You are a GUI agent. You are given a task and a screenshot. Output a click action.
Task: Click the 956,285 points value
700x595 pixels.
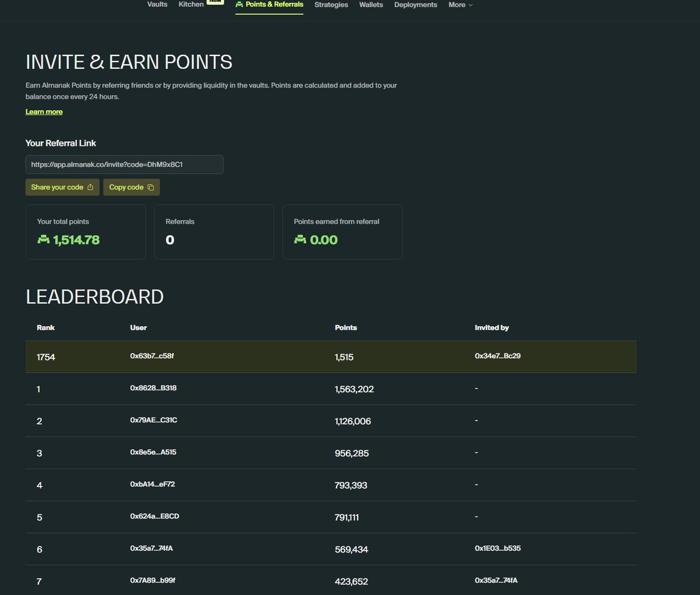352,453
